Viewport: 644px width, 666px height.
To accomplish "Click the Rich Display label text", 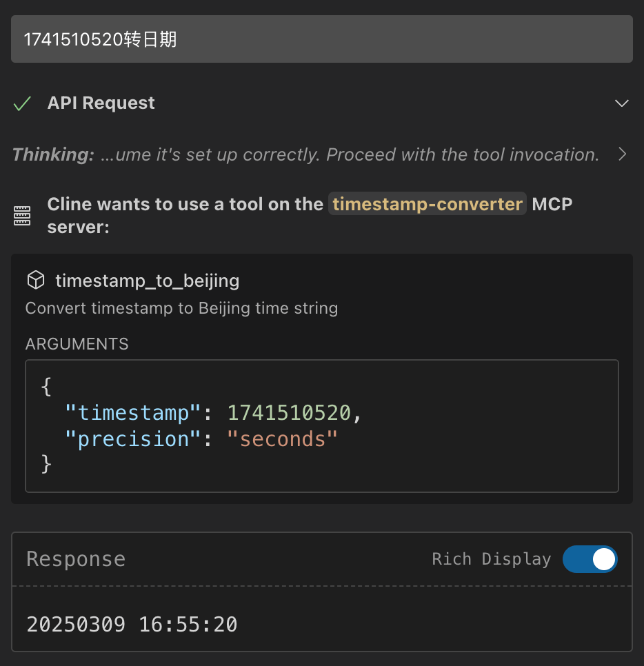I will click(491, 559).
